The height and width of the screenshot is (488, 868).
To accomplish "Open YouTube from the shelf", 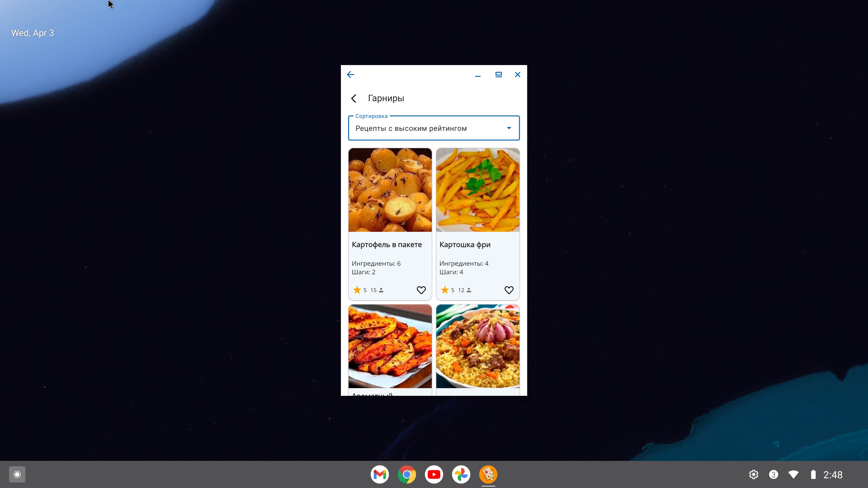I will tap(434, 474).
